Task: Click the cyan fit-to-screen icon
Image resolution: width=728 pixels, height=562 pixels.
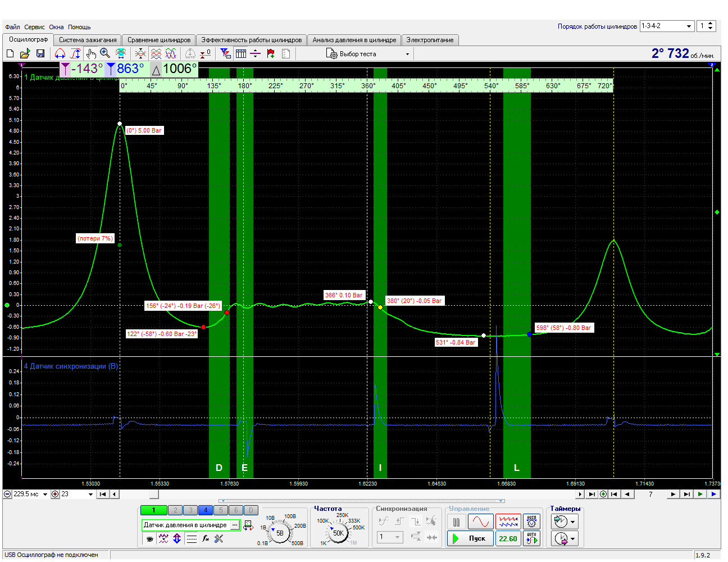Action: coord(120,53)
